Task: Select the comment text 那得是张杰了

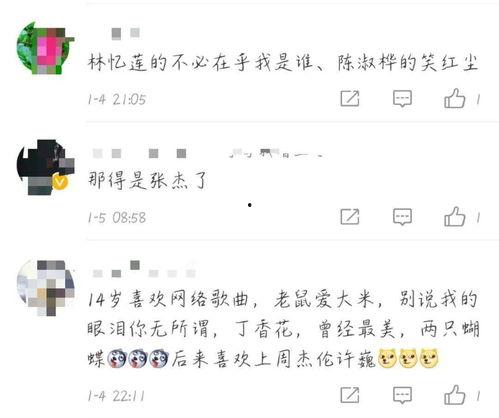Action: click(148, 180)
